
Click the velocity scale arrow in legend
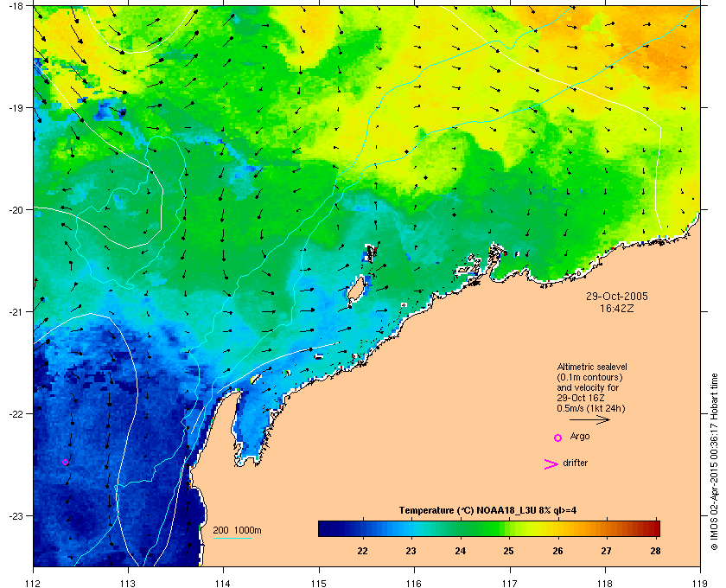pos(589,420)
